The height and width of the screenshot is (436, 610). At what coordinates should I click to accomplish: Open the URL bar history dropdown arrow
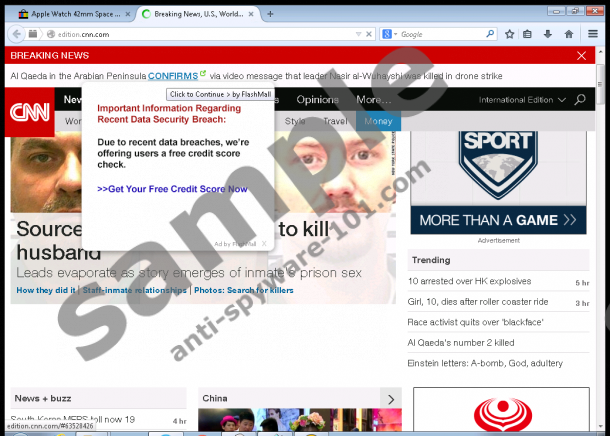click(x=358, y=34)
